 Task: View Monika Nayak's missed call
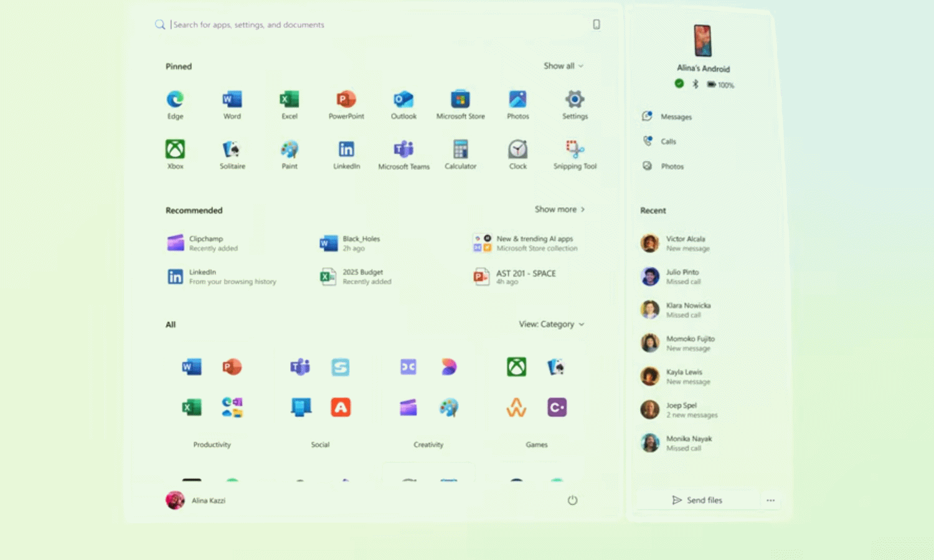677,443
